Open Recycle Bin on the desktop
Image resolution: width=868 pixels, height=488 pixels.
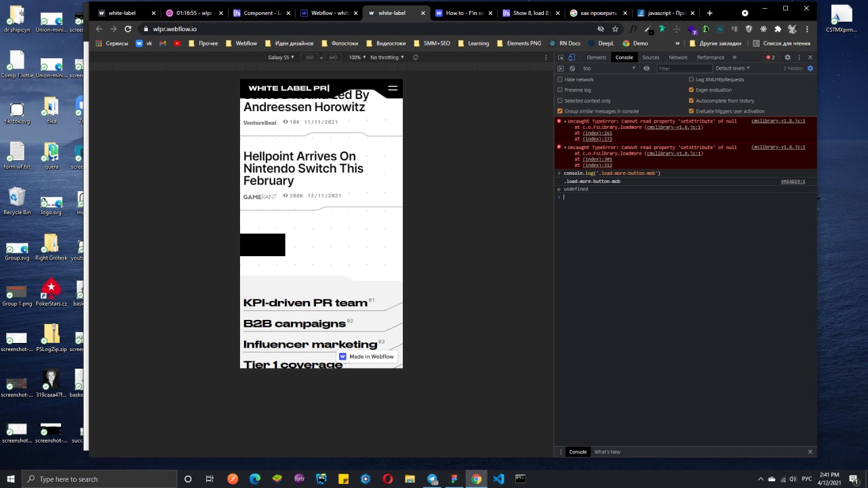(x=17, y=201)
